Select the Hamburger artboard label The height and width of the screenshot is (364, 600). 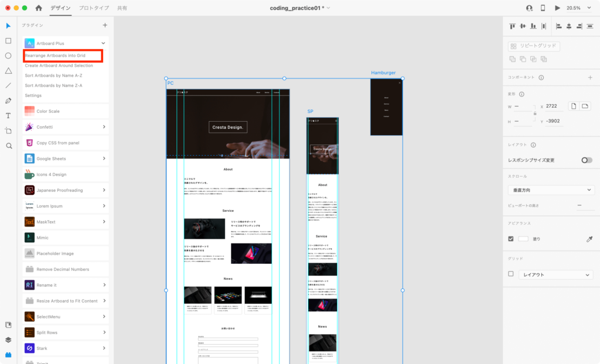coord(383,73)
